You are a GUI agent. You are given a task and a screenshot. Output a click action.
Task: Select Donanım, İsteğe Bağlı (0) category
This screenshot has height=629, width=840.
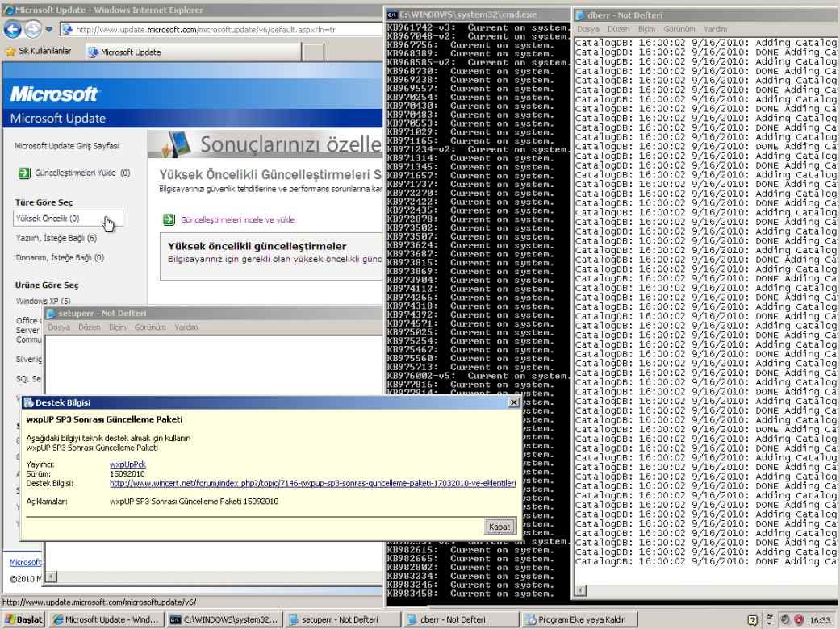pyautogui.click(x=60, y=258)
